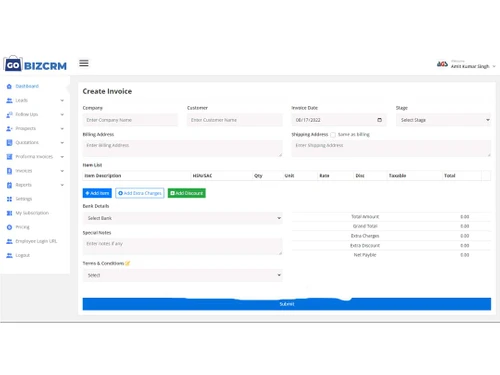Open Employee Login URL item
The width and height of the screenshot is (500, 375).
coord(36,241)
